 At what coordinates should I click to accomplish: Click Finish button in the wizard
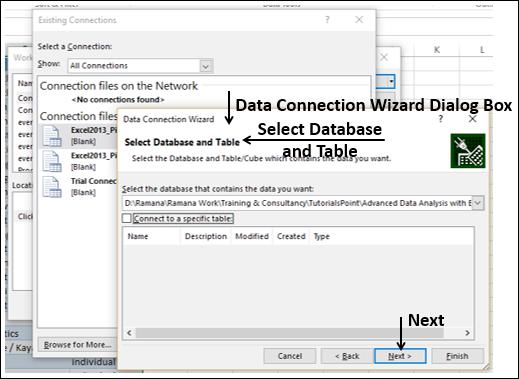point(457,356)
